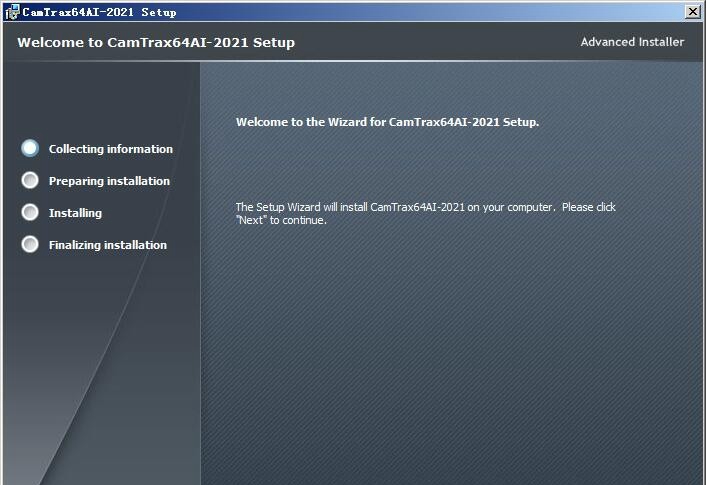Click the Welcome to CamTrax64AI-2021 Setup heading
Viewport: 706px width, 485px height.
coord(156,42)
